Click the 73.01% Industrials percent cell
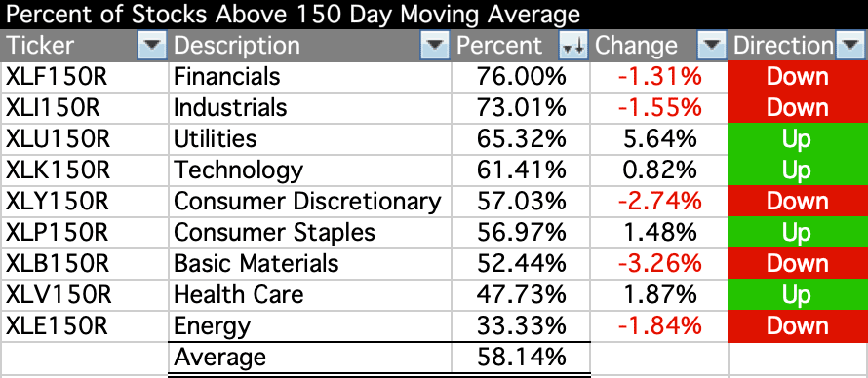Screen dimensions: 868x378 click(521, 108)
